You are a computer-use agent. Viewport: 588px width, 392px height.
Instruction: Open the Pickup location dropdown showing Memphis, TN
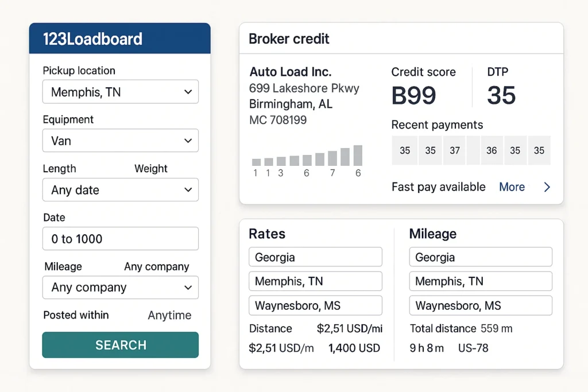click(x=120, y=92)
